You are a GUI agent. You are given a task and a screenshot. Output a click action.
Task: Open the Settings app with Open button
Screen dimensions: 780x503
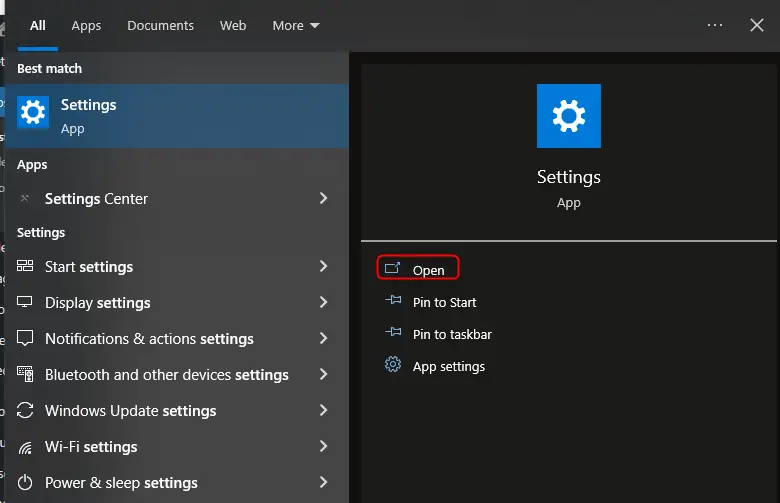[418, 270]
